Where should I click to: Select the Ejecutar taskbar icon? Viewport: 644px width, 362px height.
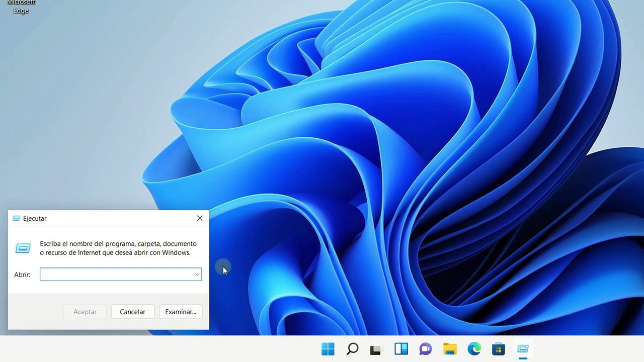[523, 348]
